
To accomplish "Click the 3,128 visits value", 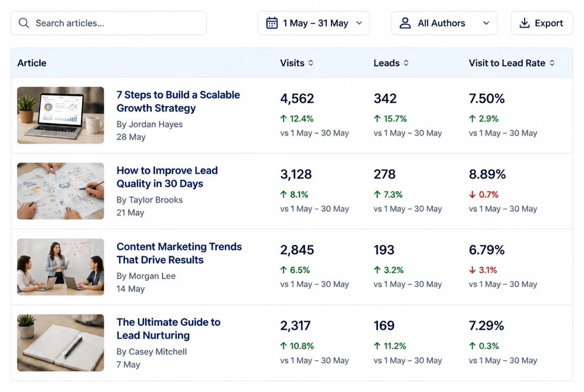I will 296,174.
